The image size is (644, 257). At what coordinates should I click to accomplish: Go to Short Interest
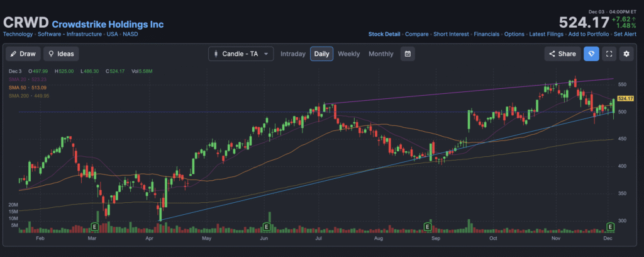451,34
